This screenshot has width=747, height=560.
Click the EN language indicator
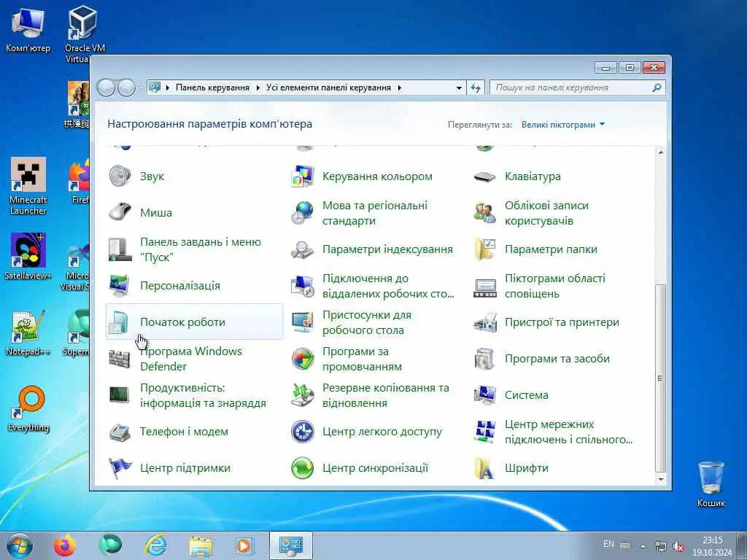608,544
